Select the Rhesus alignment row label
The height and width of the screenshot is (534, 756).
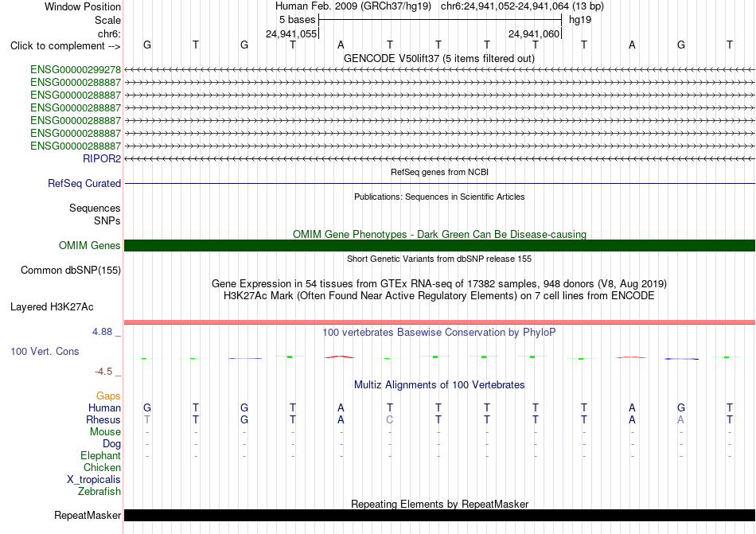[103, 419]
